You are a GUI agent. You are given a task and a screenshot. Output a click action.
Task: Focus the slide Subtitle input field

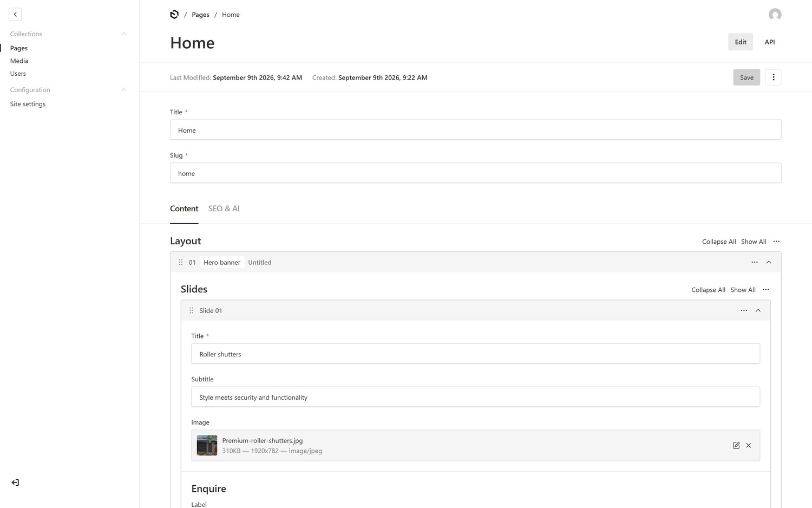475,397
